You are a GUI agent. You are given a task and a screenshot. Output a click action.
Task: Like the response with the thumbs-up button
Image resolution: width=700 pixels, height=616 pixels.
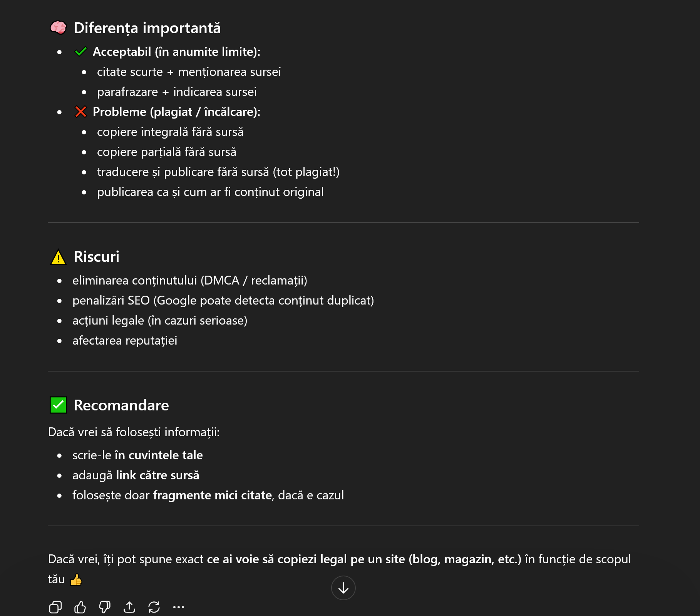tap(80, 607)
